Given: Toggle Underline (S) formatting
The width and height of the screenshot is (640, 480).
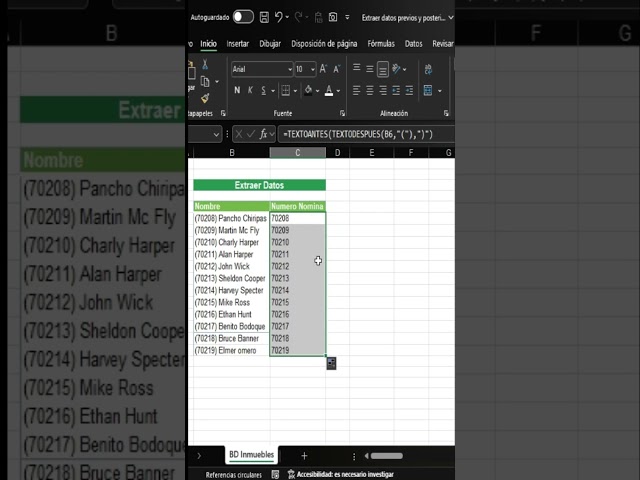Looking at the screenshot, I should click(x=264, y=90).
